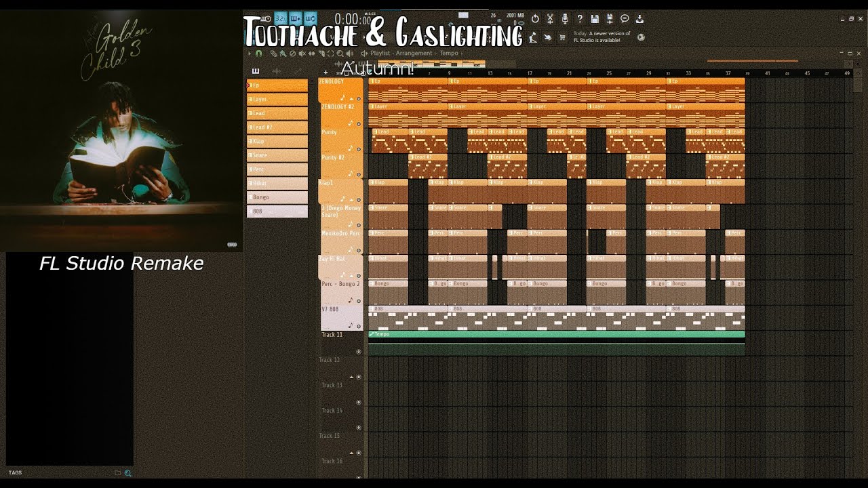Collapse the ZENOLOGY track group triangle
The width and height of the screenshot is (868, 488).
click(352, 99)
